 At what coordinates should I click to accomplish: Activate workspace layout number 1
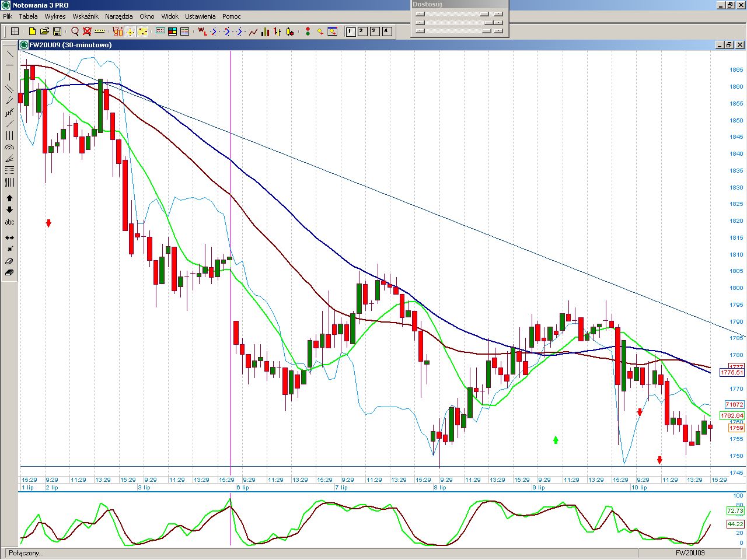pyautogui.click(x=351, y=32)
